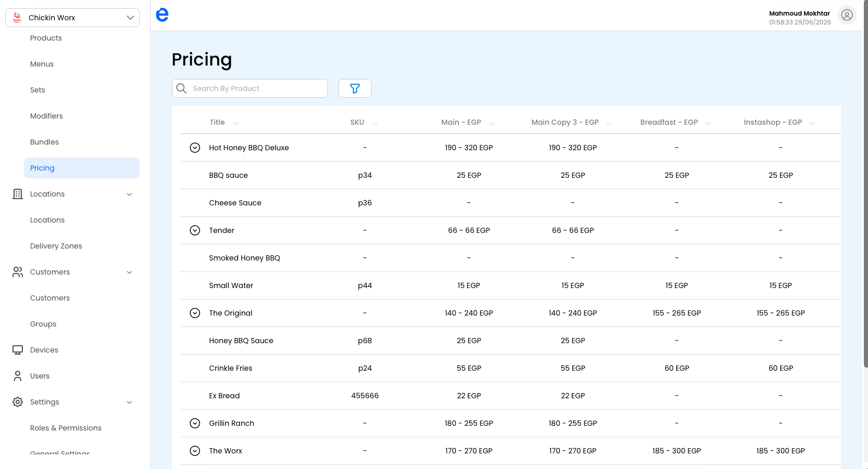The width and height of the screenshot is (868, 469).
Task: Open Delivery Zones in sidebar
Action: click(56, 246)
